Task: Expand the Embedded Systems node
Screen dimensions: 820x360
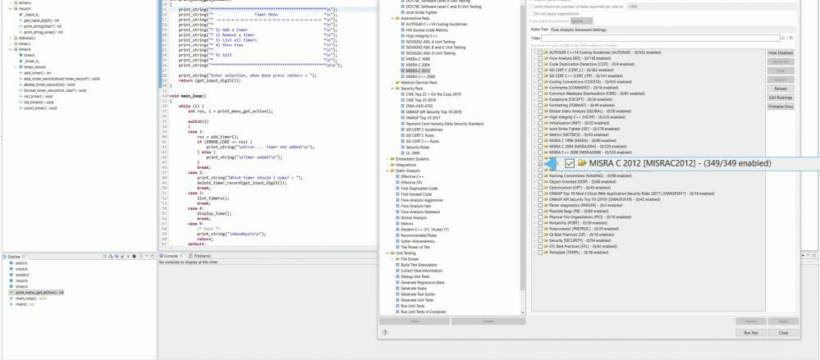Action: coord(387,159)
